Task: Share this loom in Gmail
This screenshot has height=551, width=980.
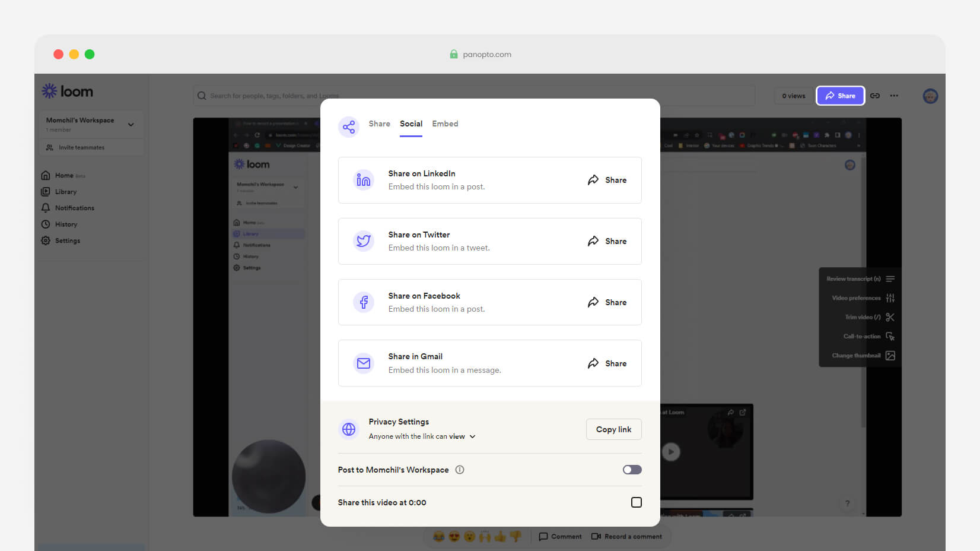Action: click(607, 363)
